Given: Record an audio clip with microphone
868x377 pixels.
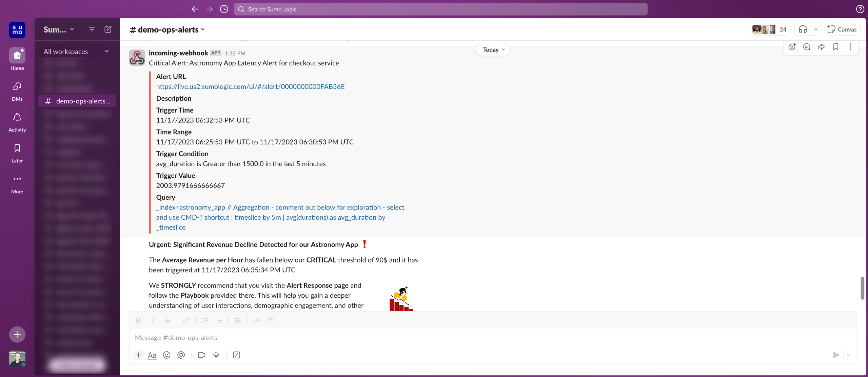Looking at the screenshot, I should click(216, 355).
